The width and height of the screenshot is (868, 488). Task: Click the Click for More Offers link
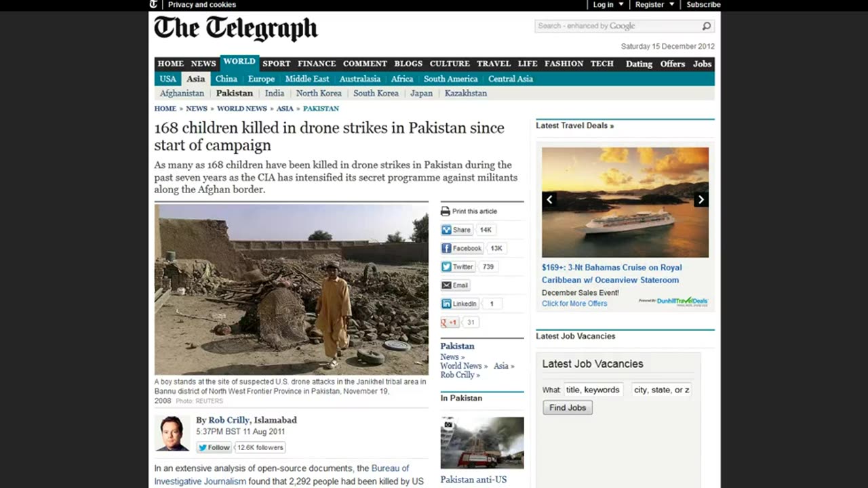(x=574, y=304)
